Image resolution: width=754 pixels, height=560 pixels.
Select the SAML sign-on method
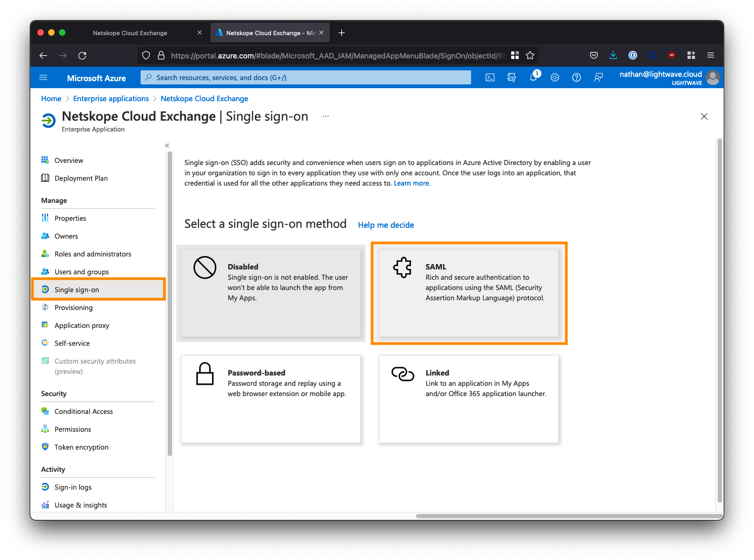[468, 293]
